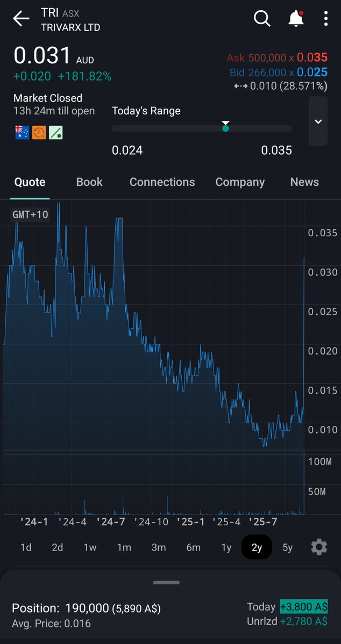Select the 1d chart range

(x=26, y=547)
